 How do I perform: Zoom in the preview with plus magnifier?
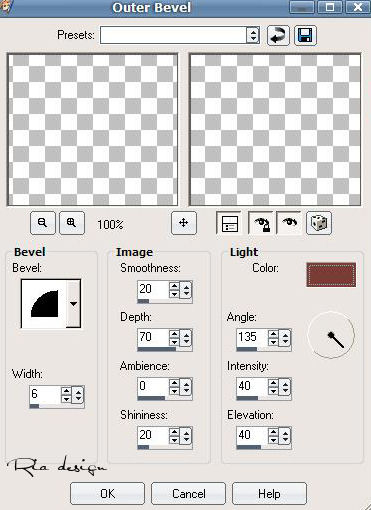[72, 222]
